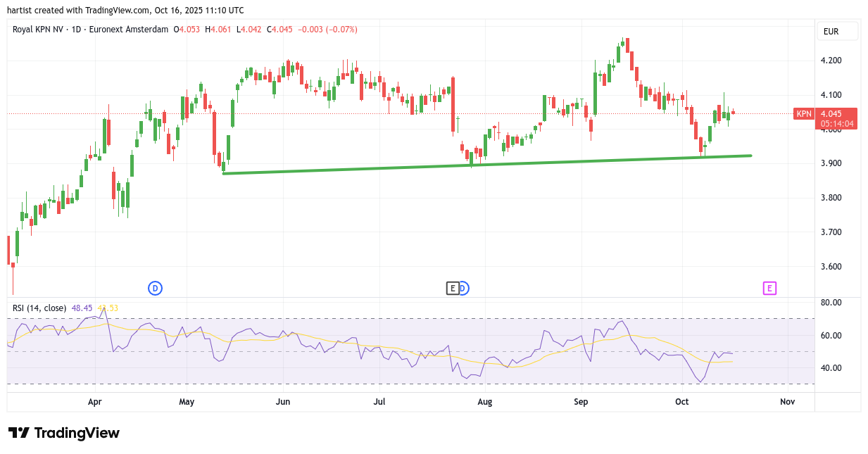The image size is (868, 454).
Task: Click the magenta upcoming earnings E marker
Action: click(769, 288)
